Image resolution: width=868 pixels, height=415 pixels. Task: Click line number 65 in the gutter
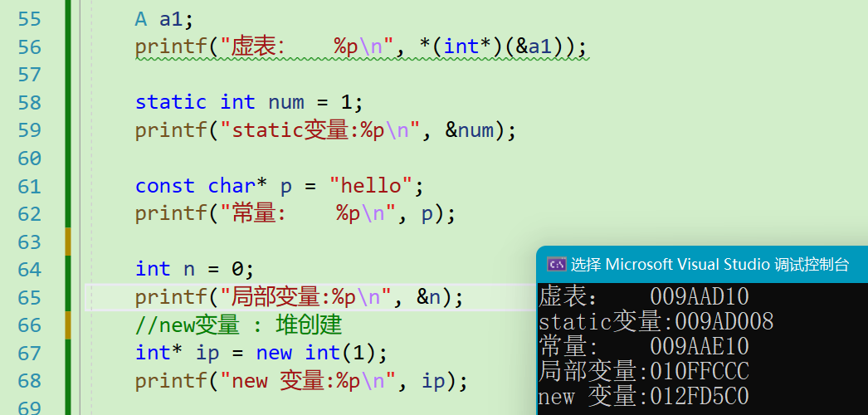[x=29, y=298]
